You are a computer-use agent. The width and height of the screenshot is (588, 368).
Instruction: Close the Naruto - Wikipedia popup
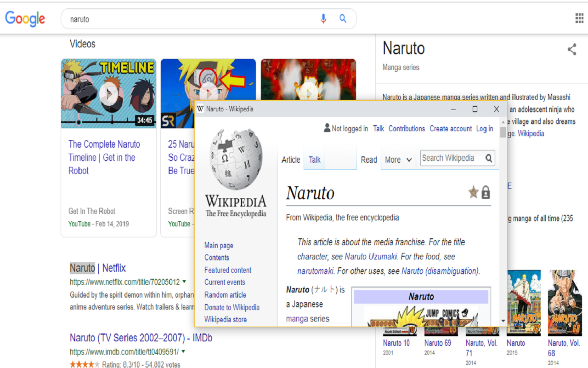click(x=497, y=109)
